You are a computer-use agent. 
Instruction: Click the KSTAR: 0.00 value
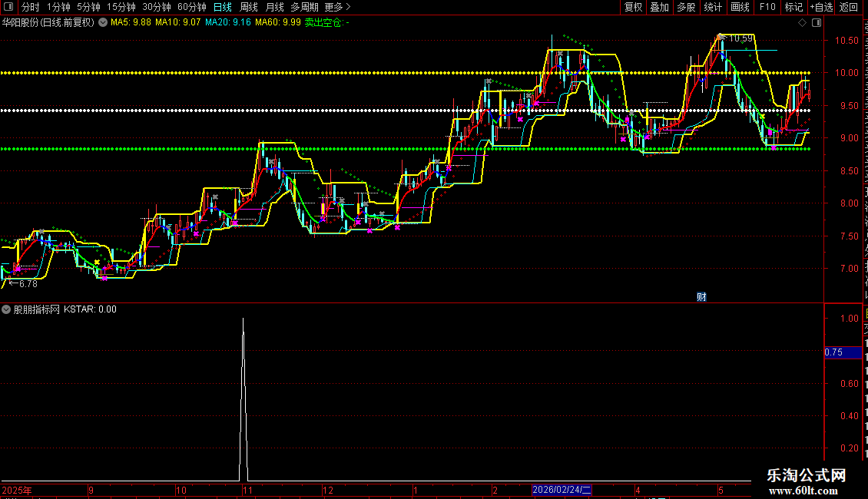90,309
